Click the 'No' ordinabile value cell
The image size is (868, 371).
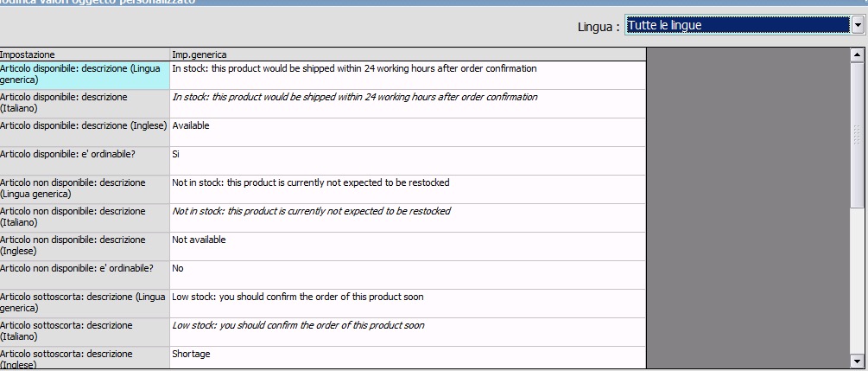pyautogui.click(x=408, y=274)
